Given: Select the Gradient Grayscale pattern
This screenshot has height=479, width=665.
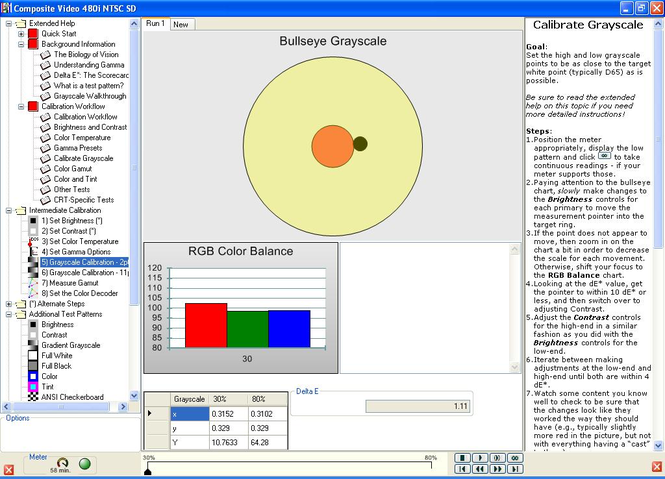Looking at the screenshot, I should point(72,345).
